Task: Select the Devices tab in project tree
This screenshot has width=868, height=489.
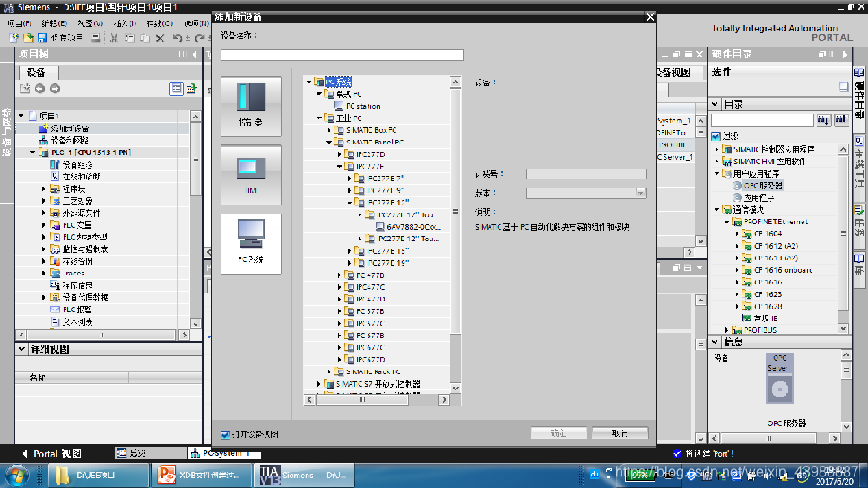Action: pos(36,73)
